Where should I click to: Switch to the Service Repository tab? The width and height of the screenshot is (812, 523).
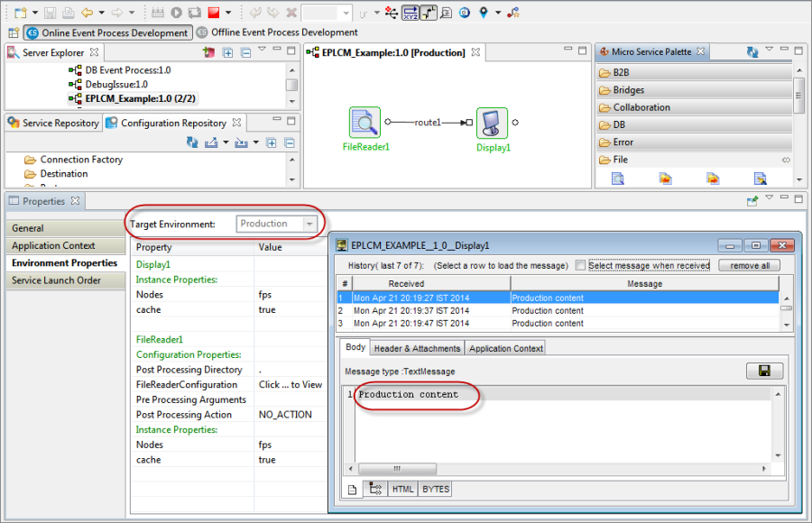pos(53,123)
